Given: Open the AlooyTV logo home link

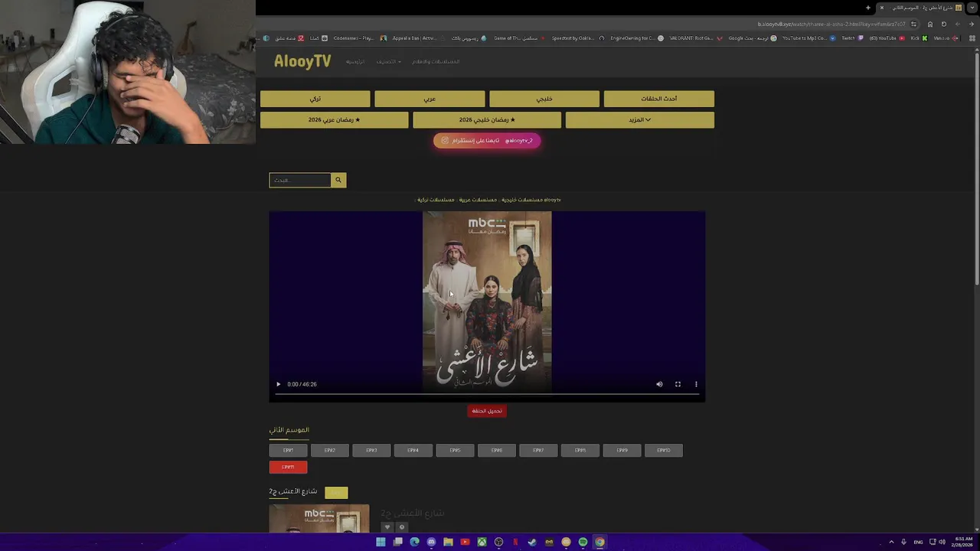Looking at the screenshot, I should coord(302,62).
